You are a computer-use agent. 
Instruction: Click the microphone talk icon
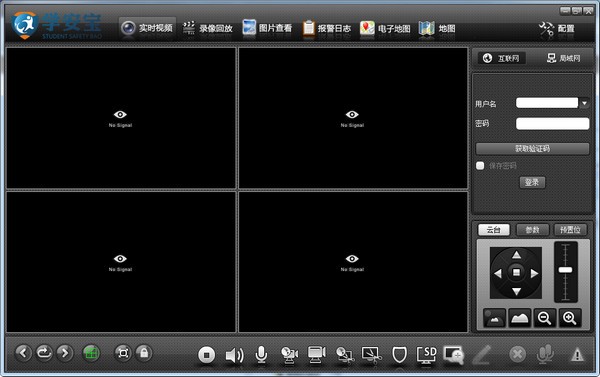click(x=261, y=354)
